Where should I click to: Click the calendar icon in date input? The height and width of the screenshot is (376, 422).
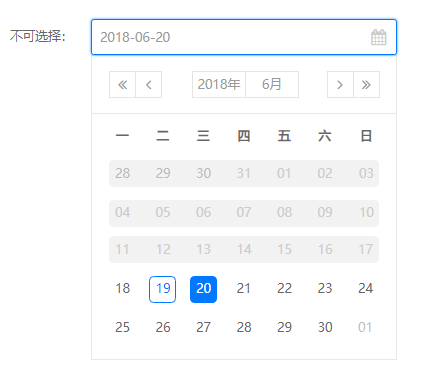pos(379,37)
